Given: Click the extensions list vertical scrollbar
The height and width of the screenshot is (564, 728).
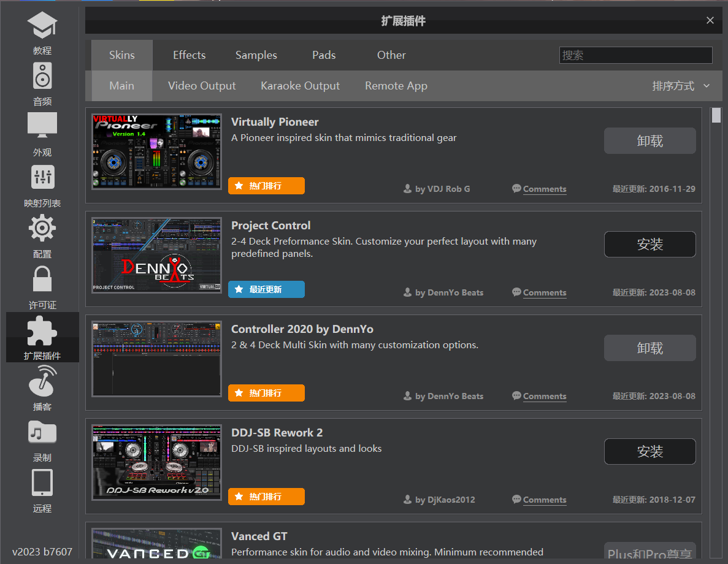Looking at the screenshot, I should click(716, 307).
